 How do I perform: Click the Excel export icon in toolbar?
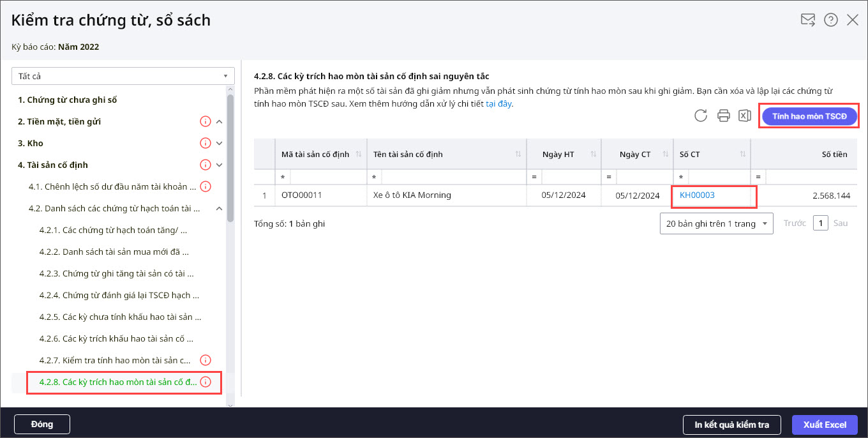(744, 116)
